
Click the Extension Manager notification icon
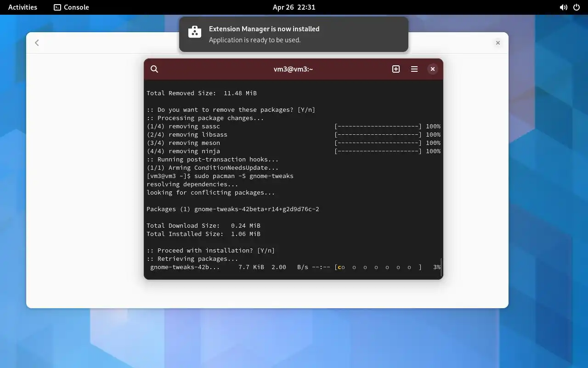195,32
